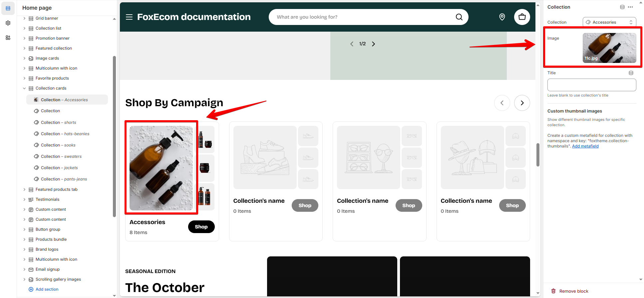Expand the Button group section
The width and height of the screenshot is (644, 298).
click(x=24, y=229)
